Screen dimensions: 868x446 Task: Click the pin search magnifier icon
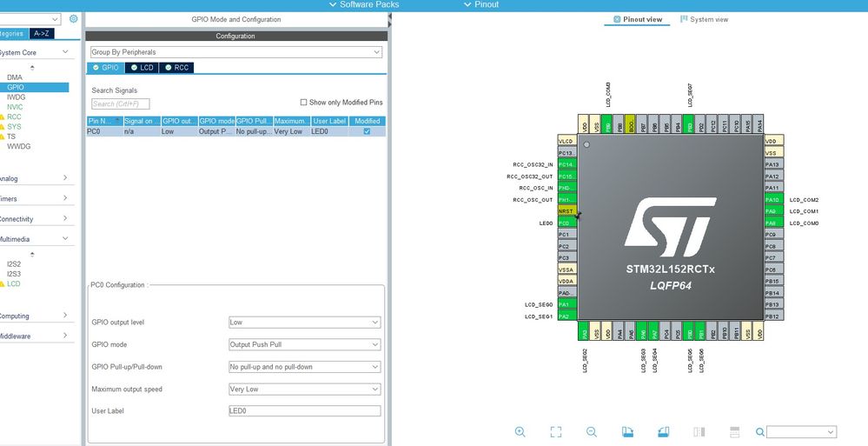pyautogui.click(x=760, y=432)
